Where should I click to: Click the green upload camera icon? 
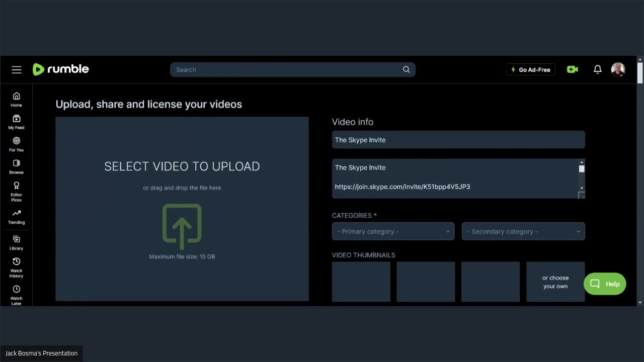573,69
